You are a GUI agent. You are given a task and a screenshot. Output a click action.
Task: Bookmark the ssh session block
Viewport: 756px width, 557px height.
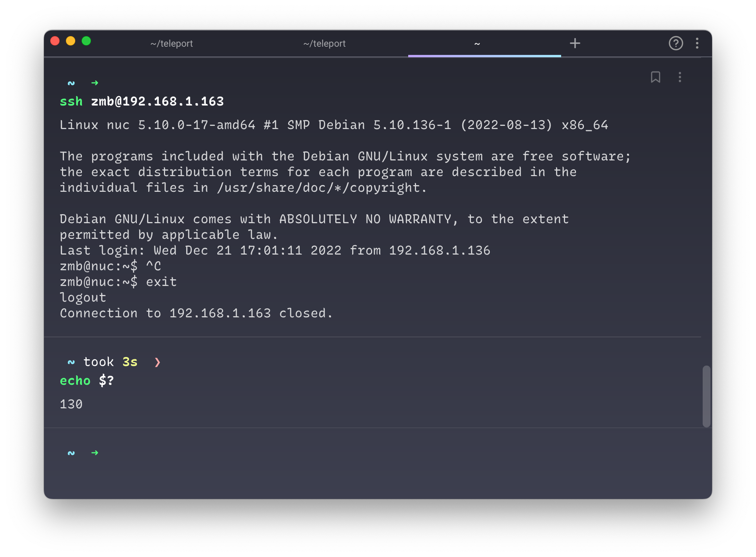(x=656, y=77)
